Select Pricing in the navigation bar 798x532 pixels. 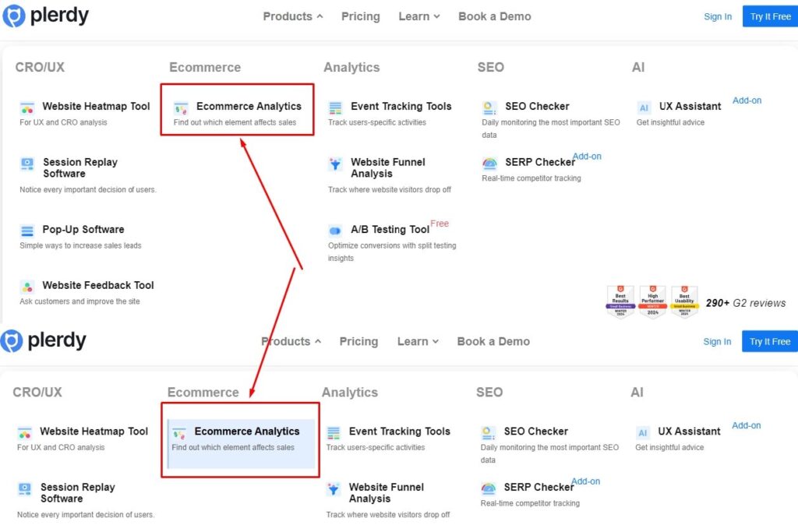[360, 16]
